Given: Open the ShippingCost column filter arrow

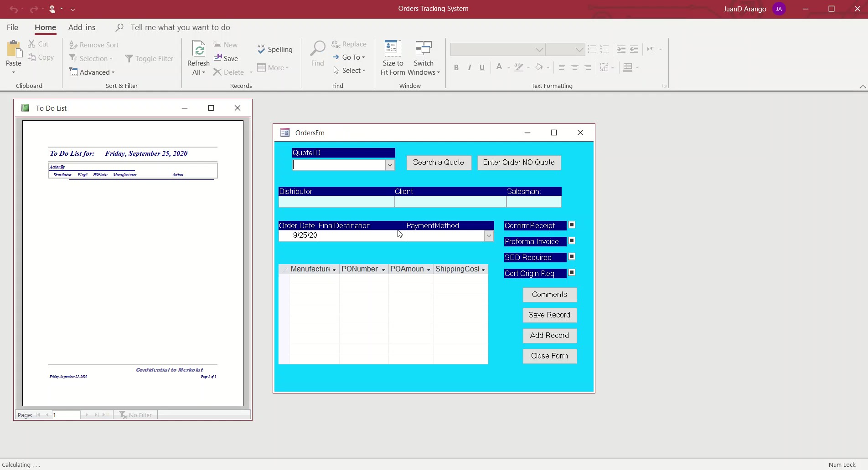Looking at the screenshot, I should point(483,270).
